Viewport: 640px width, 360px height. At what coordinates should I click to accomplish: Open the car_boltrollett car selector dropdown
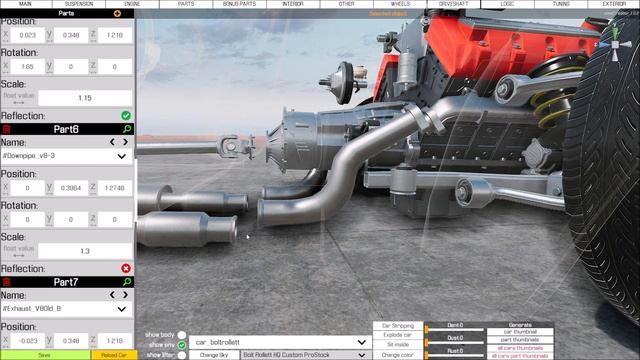pos(280,342)
